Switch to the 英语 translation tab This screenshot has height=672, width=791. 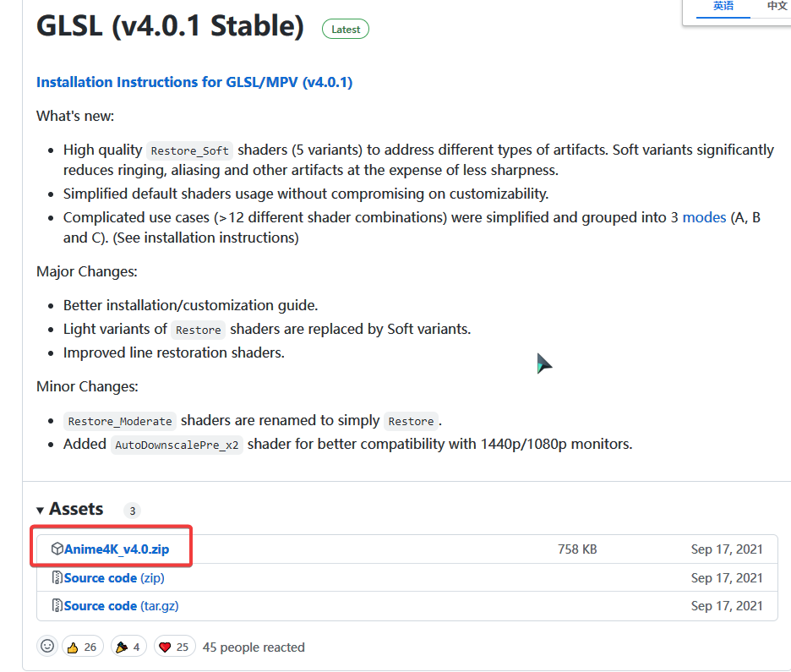coord(723,6)
